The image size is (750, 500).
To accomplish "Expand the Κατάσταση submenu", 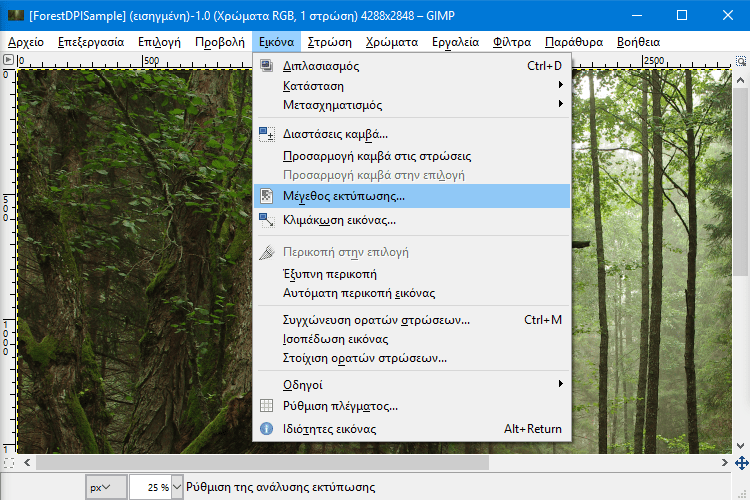I will pos(561,85).
